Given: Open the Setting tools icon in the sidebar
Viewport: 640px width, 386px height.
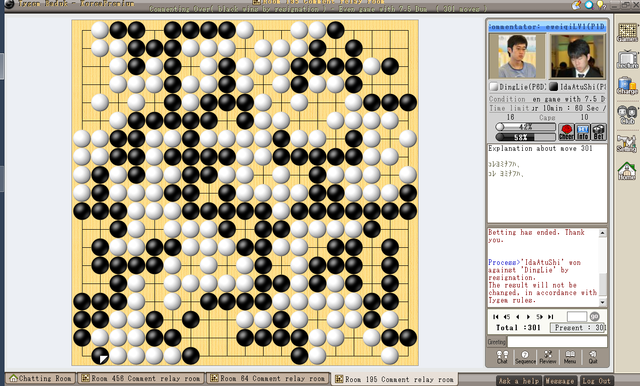Looking at the screenshot, I should click(x=627, y=143).
